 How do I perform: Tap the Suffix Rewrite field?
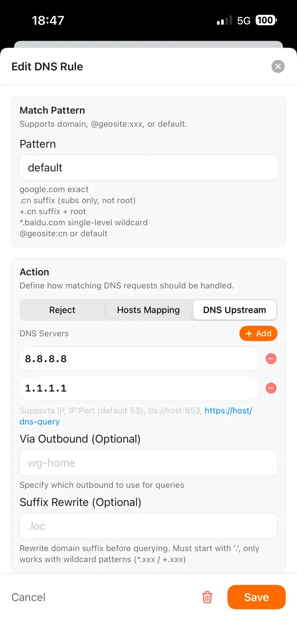(148, 526)
